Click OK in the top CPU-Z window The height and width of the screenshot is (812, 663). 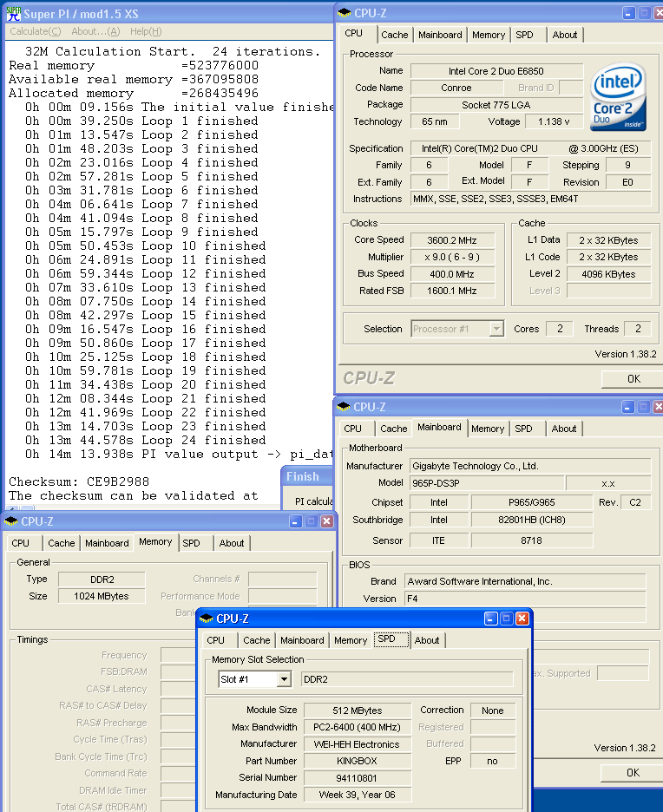coord(633,379)
